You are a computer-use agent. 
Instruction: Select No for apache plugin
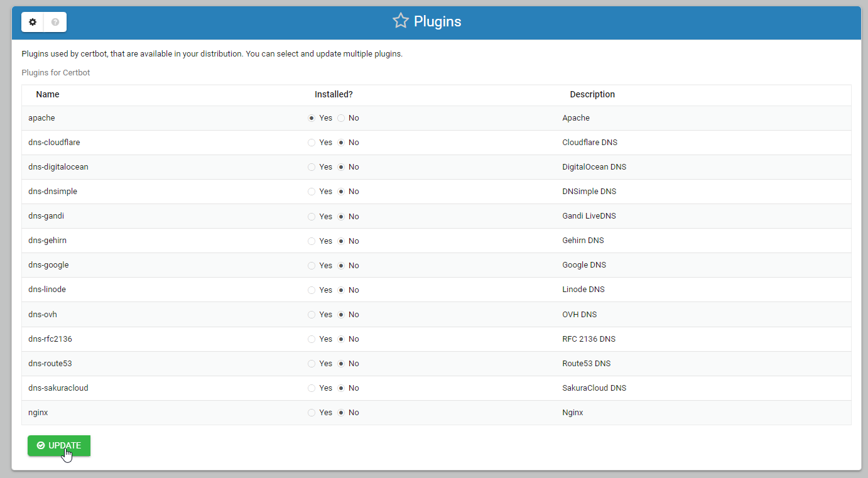(x=341, y=118)
